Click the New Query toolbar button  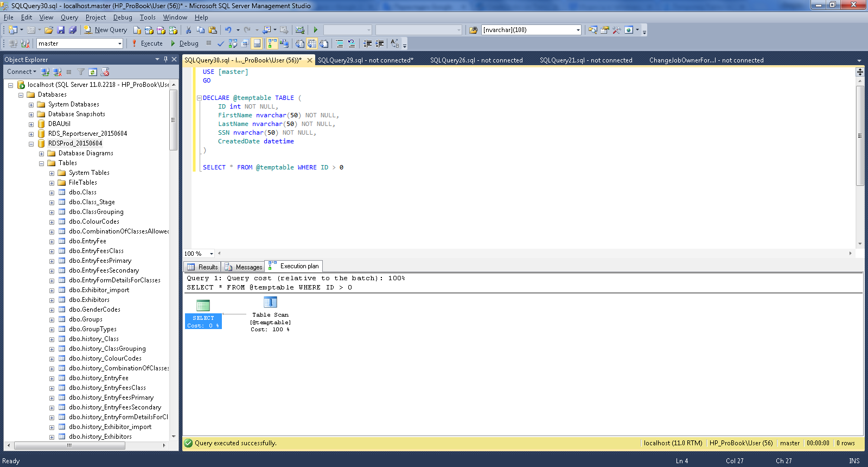(x=106, y=30)
